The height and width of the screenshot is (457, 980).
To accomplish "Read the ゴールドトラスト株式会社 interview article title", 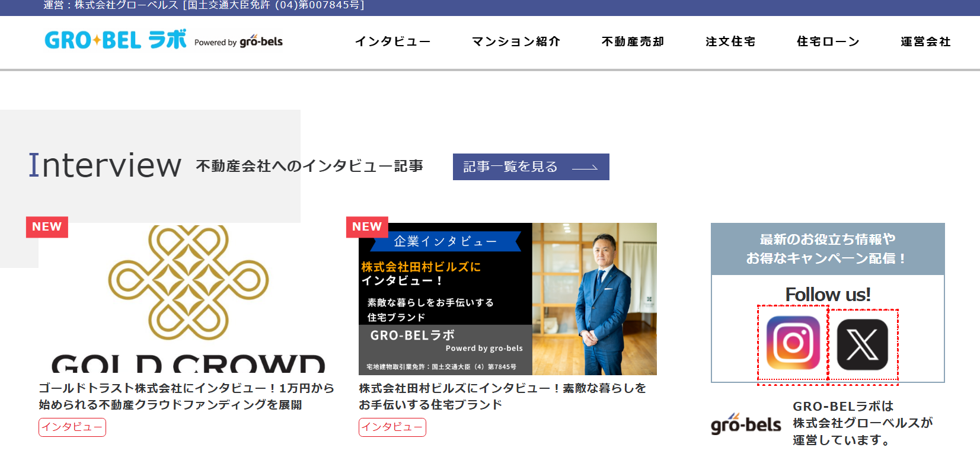I will click(186, 396).
